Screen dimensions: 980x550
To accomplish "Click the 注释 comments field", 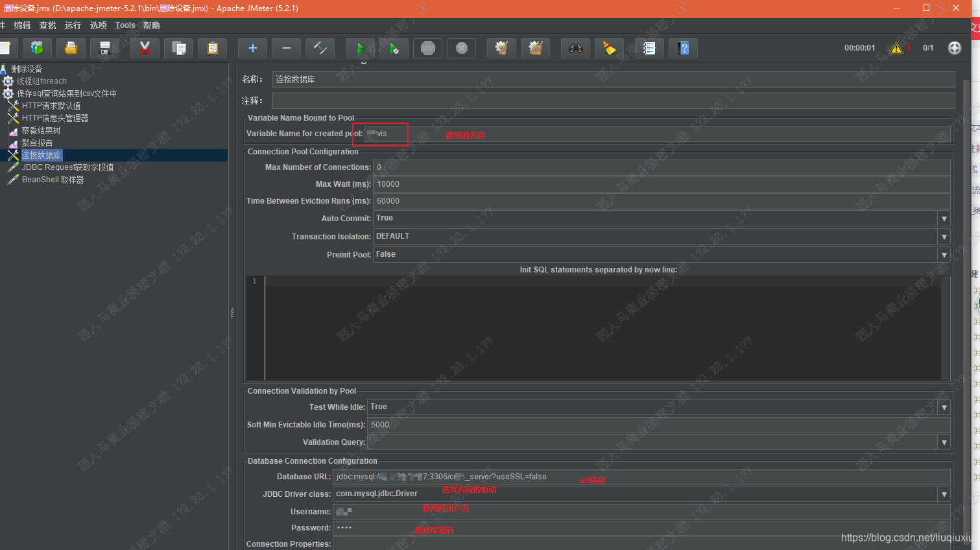I will pyautogui.click(x=614, y=101).
